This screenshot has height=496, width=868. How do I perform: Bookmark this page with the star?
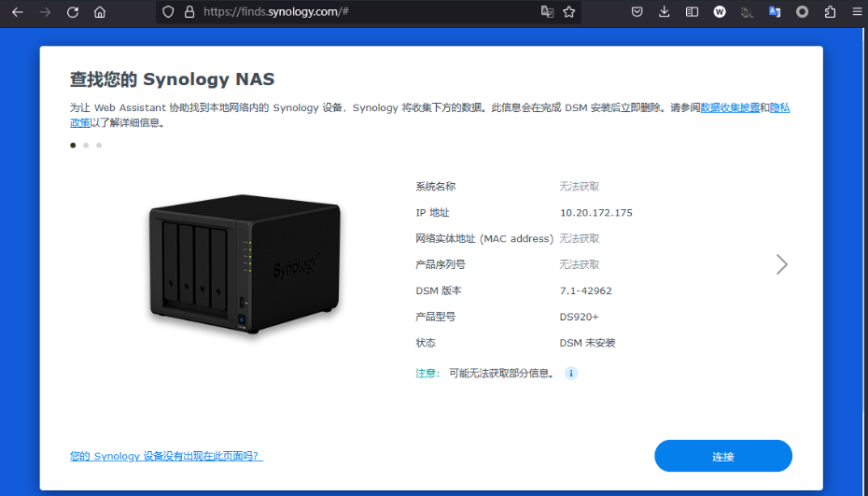tap(568, 12)
